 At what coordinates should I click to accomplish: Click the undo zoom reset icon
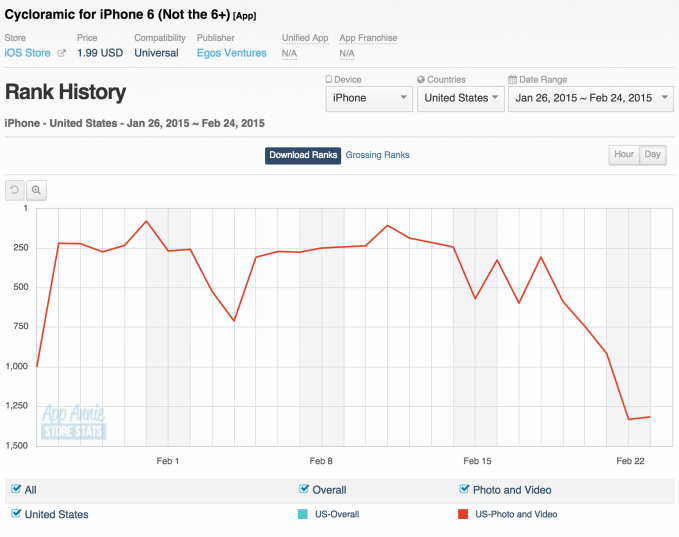click(15, 189)
